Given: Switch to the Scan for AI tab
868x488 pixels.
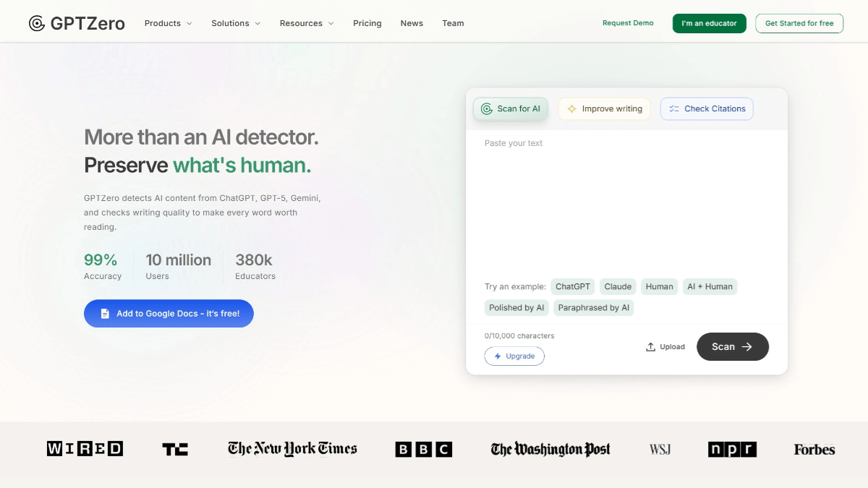Looking at the screenshot, I should point(511,109).
